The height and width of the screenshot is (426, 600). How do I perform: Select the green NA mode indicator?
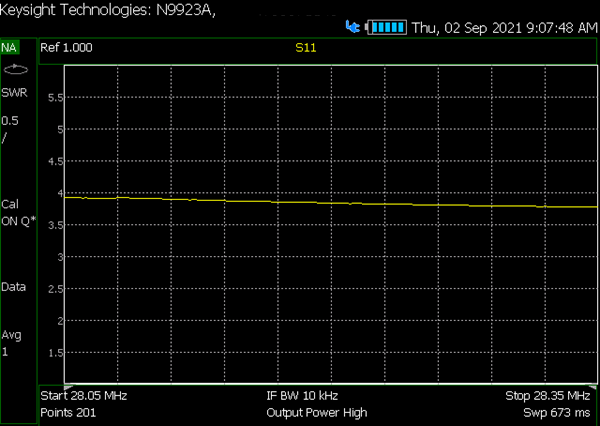[10, 48]
